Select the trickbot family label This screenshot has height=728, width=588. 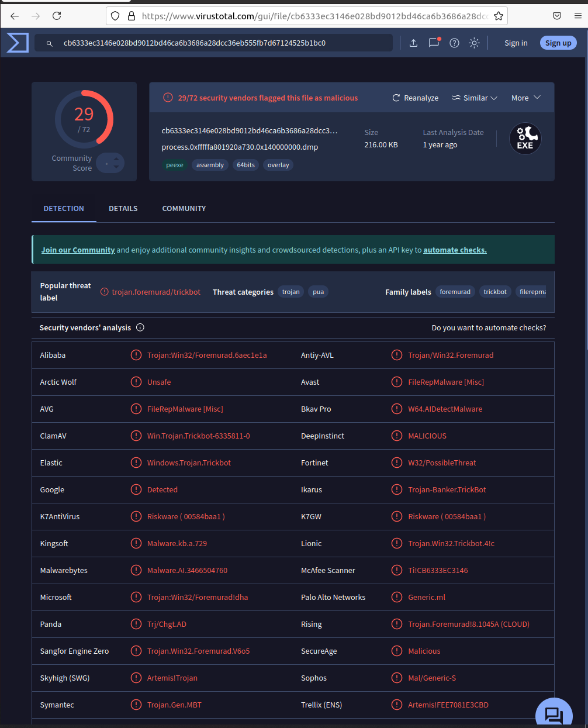point(495,292)
